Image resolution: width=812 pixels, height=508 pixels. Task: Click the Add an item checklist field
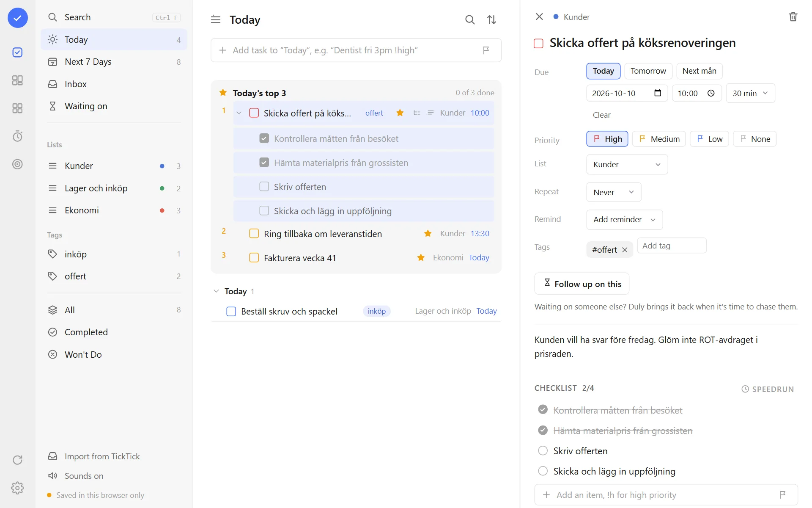pyautogui.click(x=666, y=495)
